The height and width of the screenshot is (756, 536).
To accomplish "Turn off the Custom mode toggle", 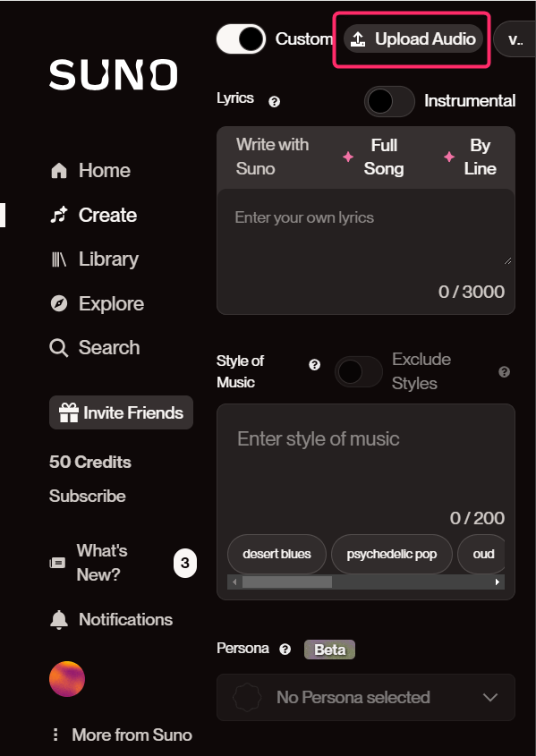I will click(241, 39).
